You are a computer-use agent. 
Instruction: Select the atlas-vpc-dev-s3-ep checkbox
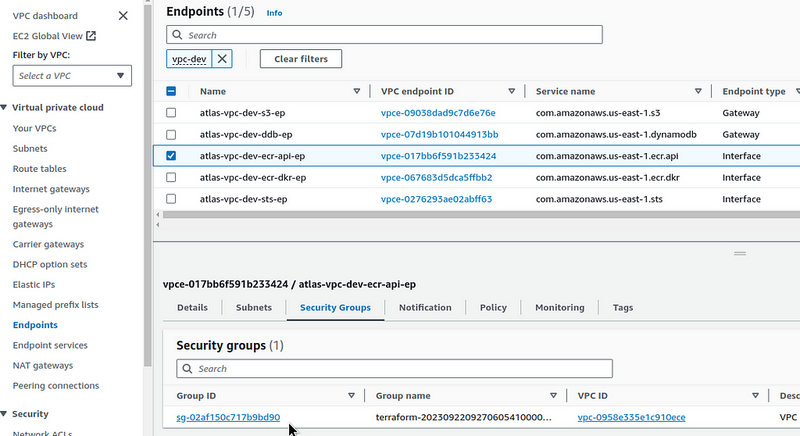(171, 113)
